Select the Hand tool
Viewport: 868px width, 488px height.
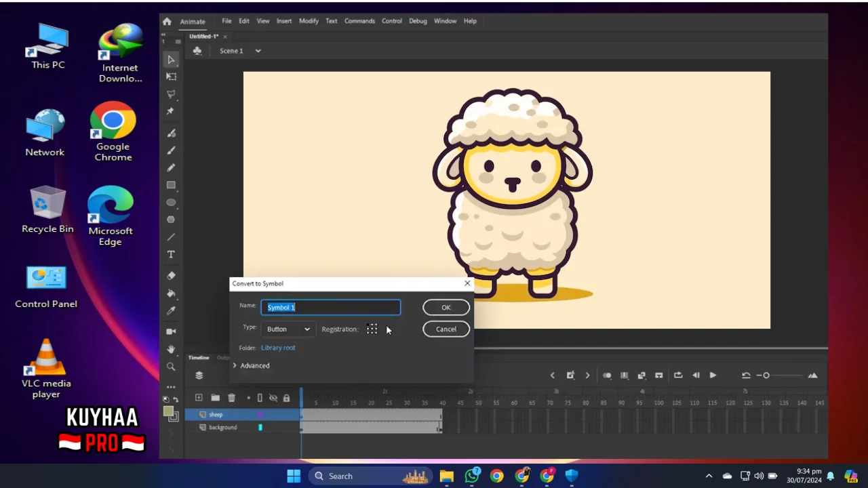tap(171, 349)
